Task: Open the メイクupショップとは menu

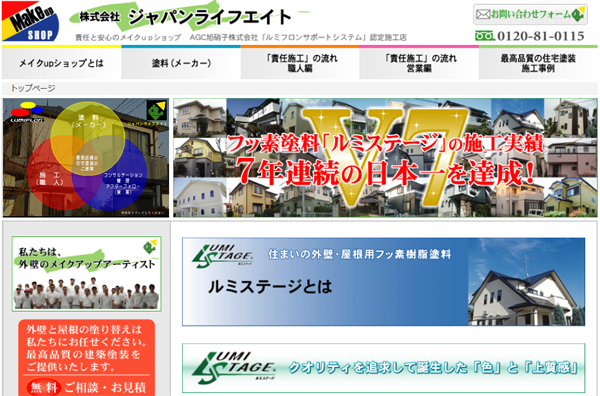Action: (62, 63)
